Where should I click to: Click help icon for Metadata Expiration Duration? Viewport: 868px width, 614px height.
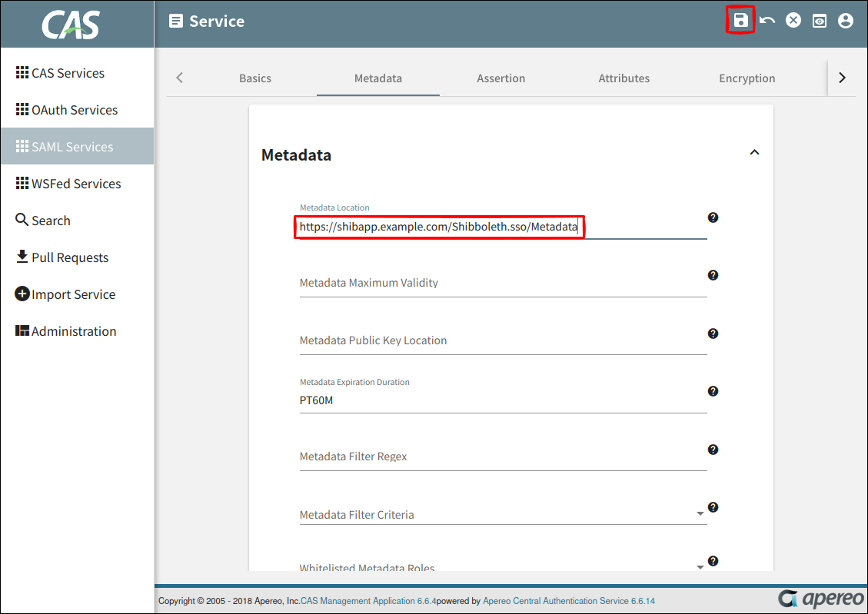tap(713, 391)
